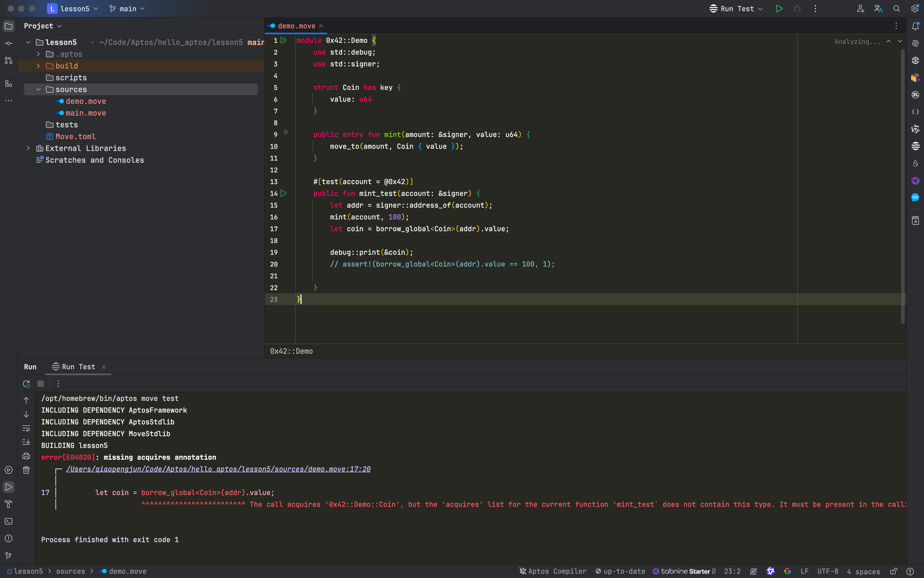The height and width of the screenshot is (578, 924).
Task: Toggle soft-wrap in Run console
Action: [26, 428]
